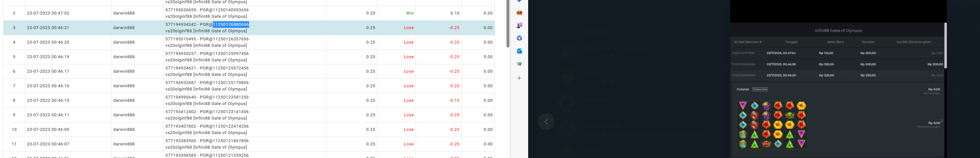Click the bet table vertical scrollbar
This screenshot has height=158, width=980.
508,24
